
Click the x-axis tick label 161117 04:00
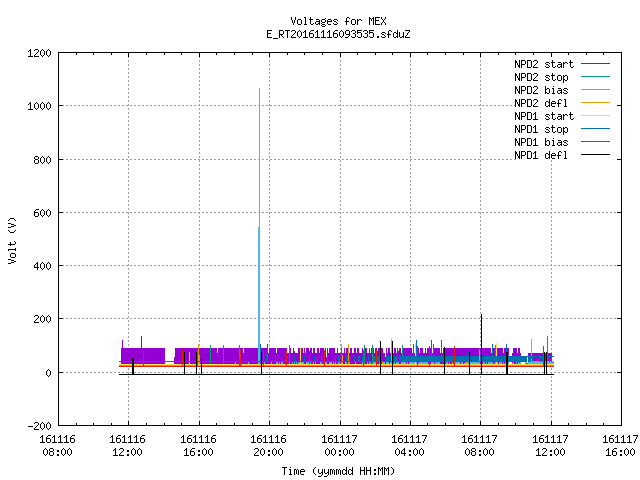point(409,446)
